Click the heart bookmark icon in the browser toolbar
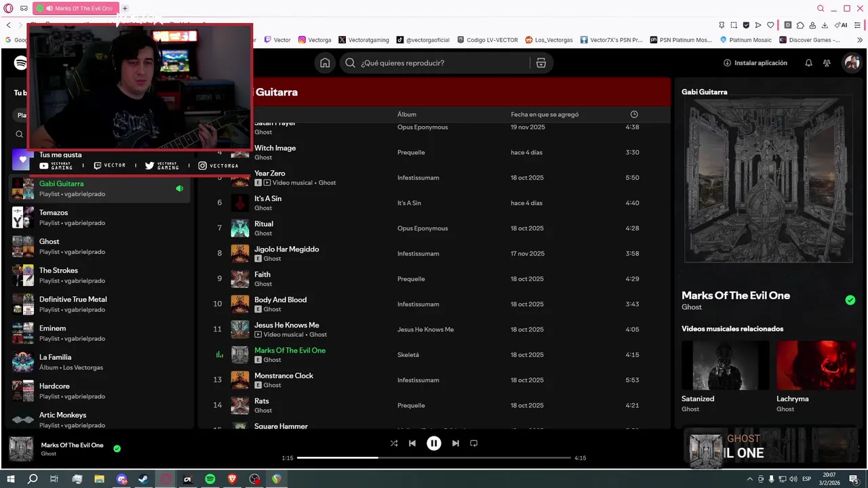868x488 pixels. tap(770, 25)
